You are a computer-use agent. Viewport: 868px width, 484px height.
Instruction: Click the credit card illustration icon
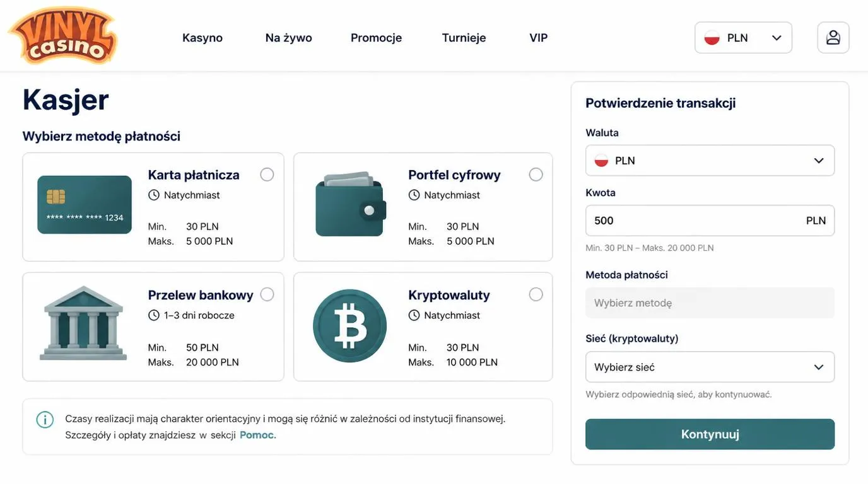click(85, 205)
